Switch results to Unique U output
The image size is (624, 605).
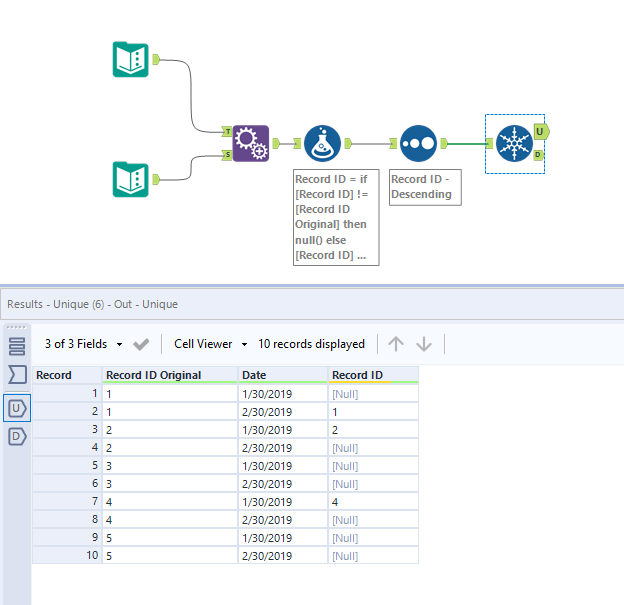tap(17, 408)
